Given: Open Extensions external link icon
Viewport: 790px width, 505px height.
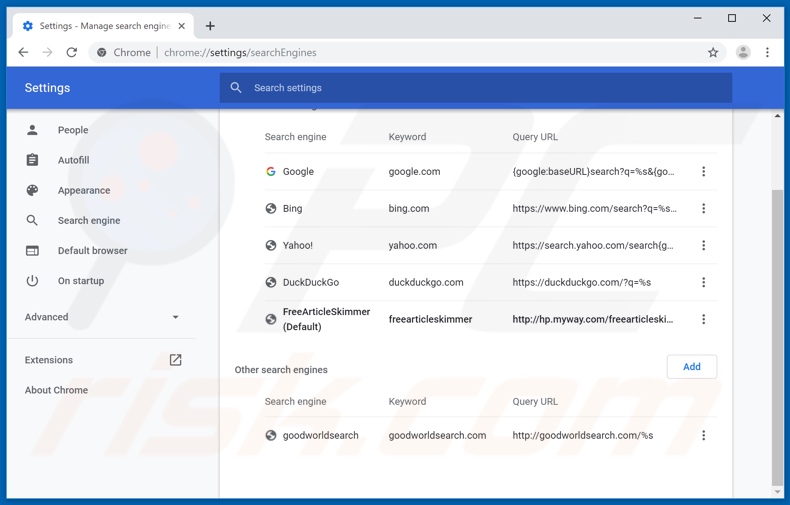Looking at the screenshot, I should click(175, 360).
